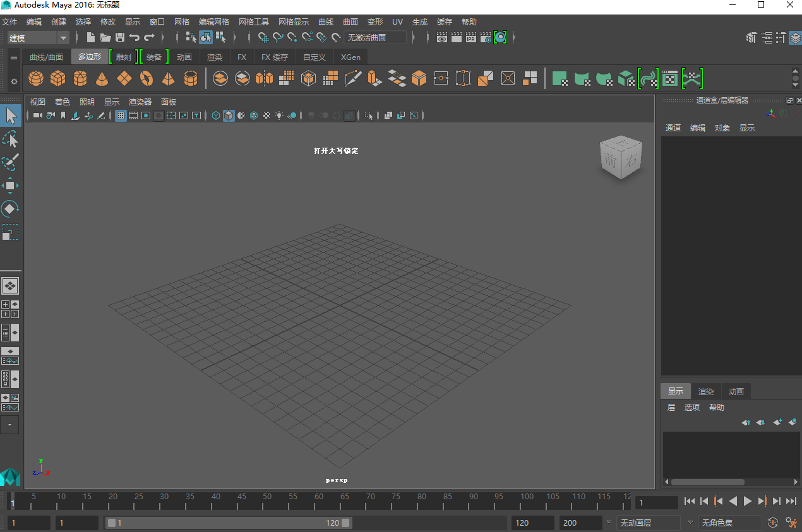Create a polygon torus from the shelf
Viewport: 802px width, 532px height.
point(146,78)
